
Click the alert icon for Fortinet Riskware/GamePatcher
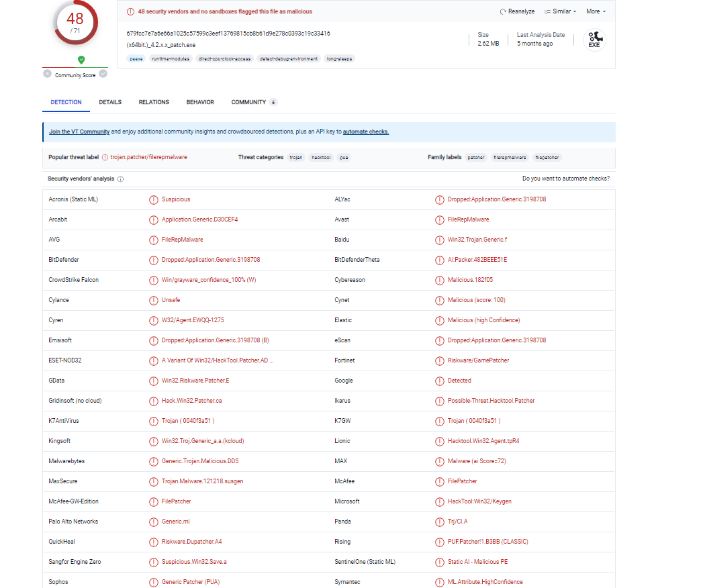pyautogui.click(x=440, y=360)
